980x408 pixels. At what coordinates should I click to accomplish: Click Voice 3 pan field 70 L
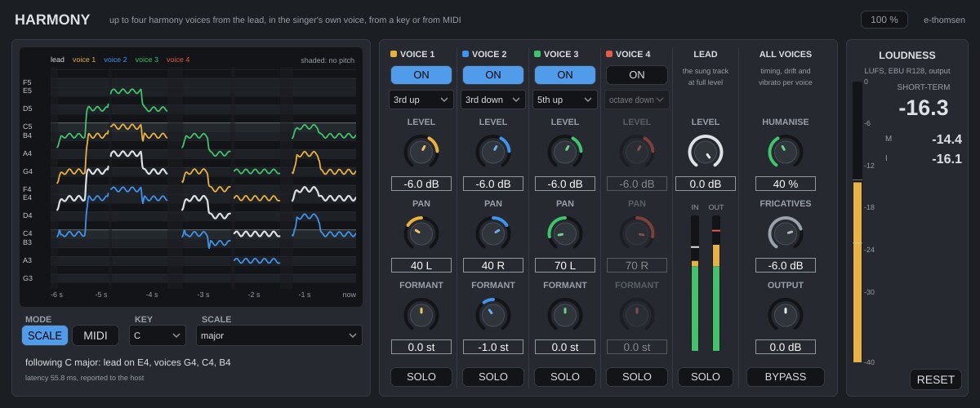[565, 265]
